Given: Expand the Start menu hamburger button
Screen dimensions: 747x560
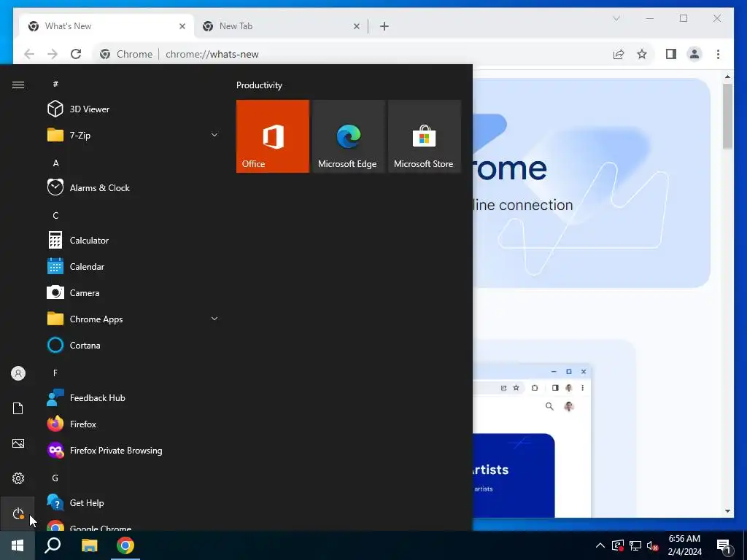Looking at the screenshot, I should [18, 85].
